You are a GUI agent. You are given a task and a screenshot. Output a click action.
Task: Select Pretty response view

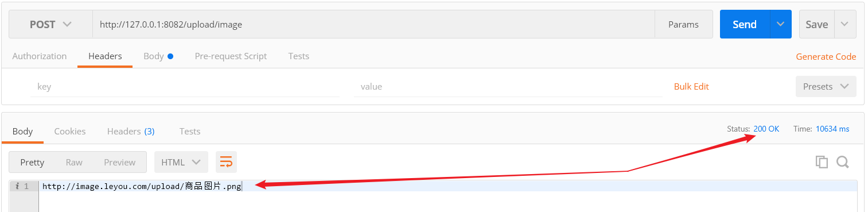click(x=32, y=162)
